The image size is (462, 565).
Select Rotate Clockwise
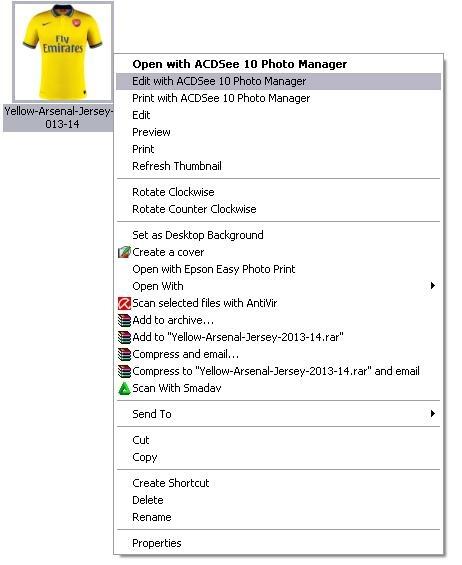coord(278,192)
